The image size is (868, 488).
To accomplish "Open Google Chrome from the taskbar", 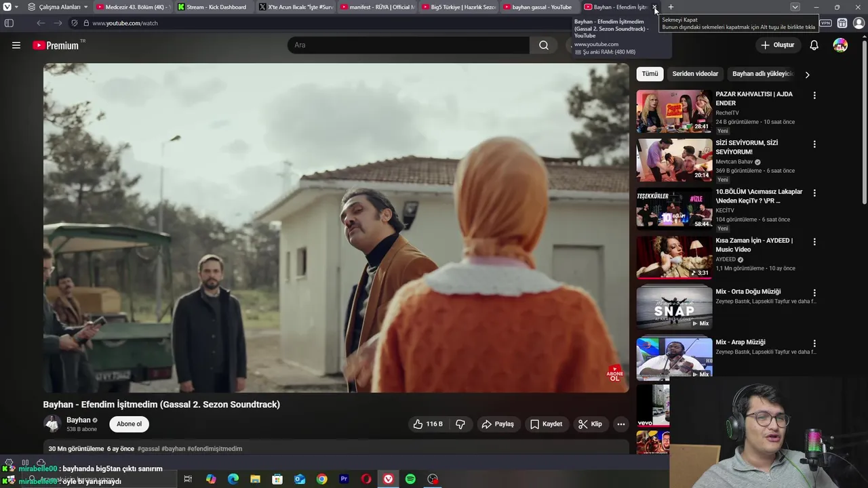I will click(x=321, y=479).
